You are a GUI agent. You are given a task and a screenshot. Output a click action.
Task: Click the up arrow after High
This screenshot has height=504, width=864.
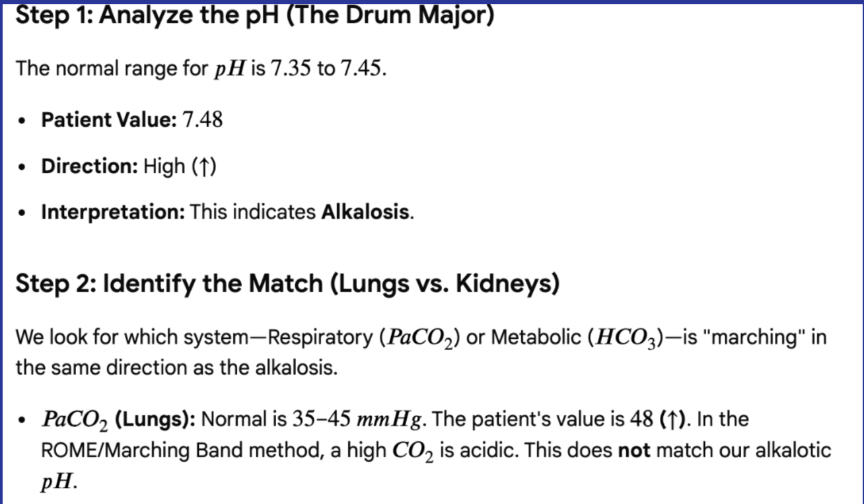click(204, 166)
